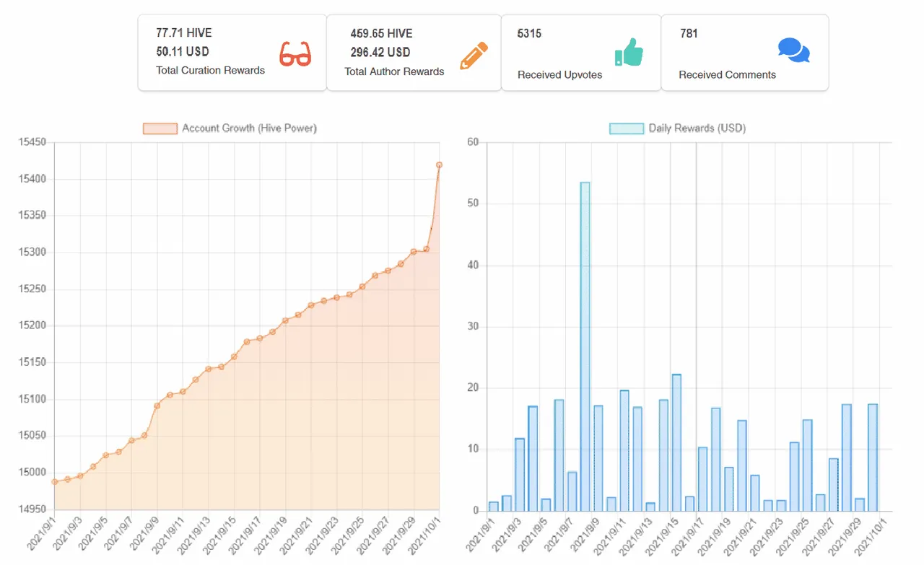Click the final data point on growth line
The width and height of the screenshot is (924, 565).
(x=439, y=165)
